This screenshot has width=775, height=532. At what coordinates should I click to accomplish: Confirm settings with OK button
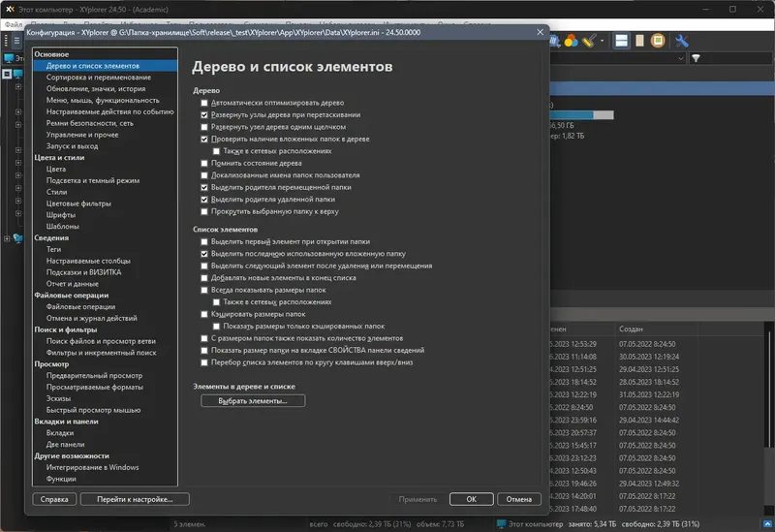(471, 499)
